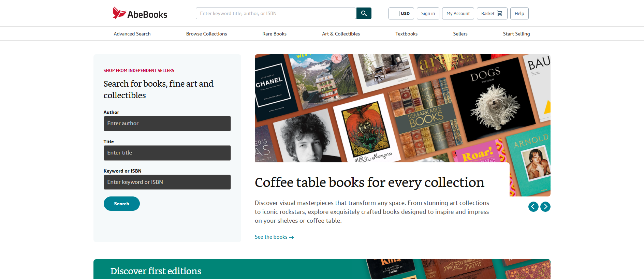Screen dimensions: 644x279
Task: Open the Help page
Action: click(x=519, y=14)
